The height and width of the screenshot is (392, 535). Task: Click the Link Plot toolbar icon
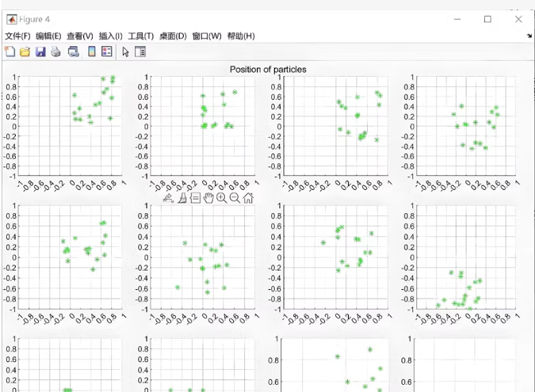(74, 51)
